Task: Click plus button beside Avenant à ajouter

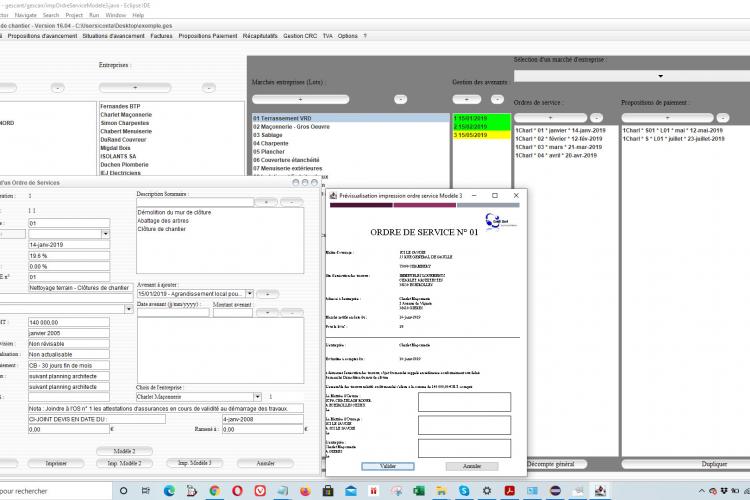Action: point(267,294)
